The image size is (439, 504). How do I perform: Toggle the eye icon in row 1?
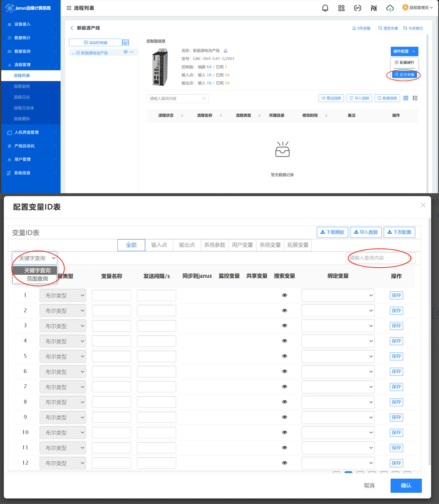click(285, 295)
